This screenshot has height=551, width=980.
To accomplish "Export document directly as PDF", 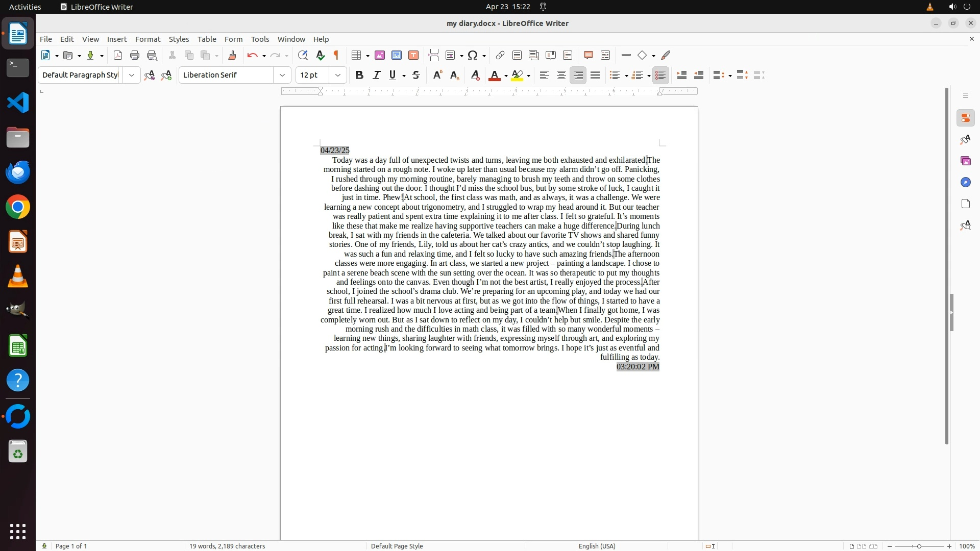I will point(118,56).
